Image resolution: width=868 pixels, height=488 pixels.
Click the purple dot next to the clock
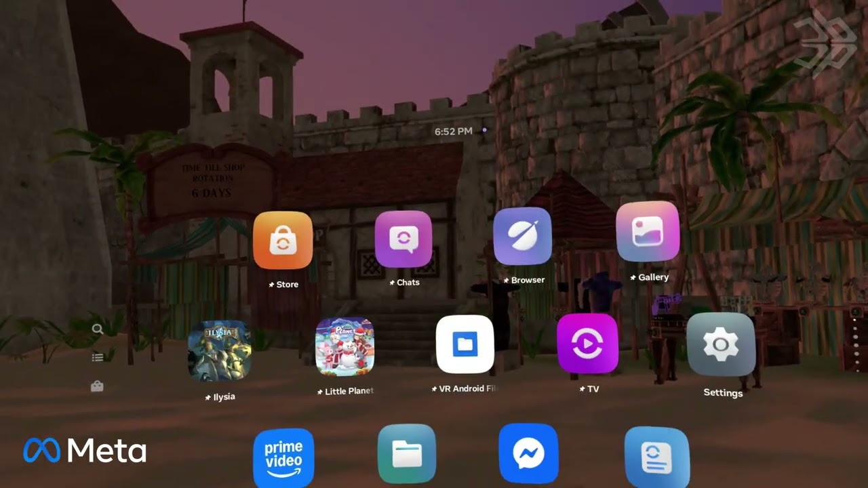click(x=484, y=129)
